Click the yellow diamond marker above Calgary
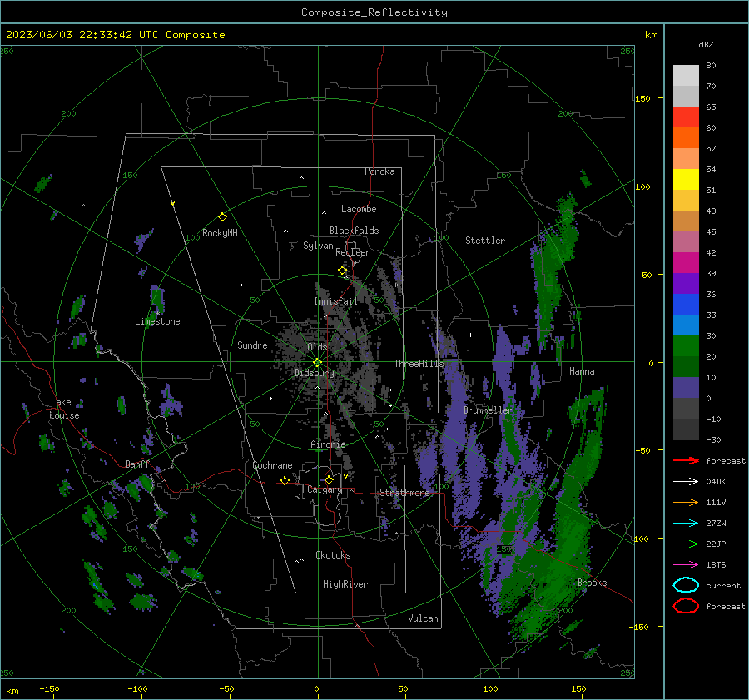The width and height of the screenshot is (749, 700). [x=329, y=479]
